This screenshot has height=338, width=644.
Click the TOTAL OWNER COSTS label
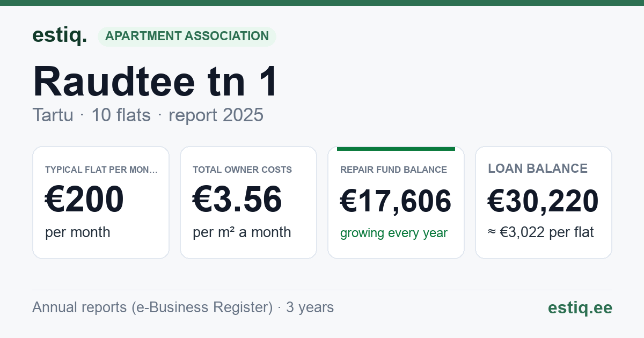[x=243, y=170]
